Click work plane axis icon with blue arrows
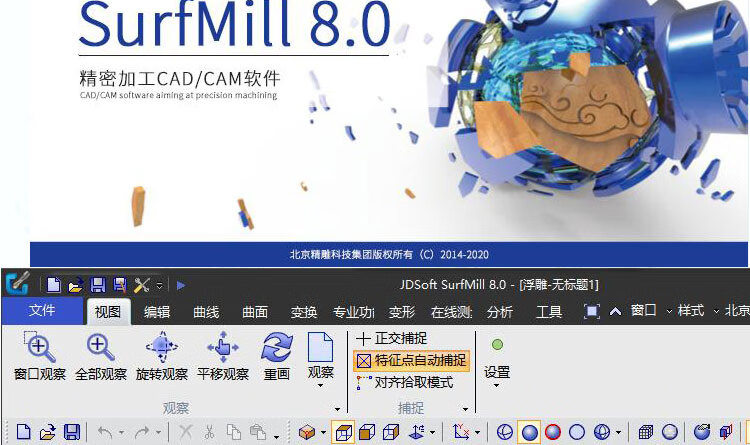Viewport: 750px width, 445px height. point(416,432)
